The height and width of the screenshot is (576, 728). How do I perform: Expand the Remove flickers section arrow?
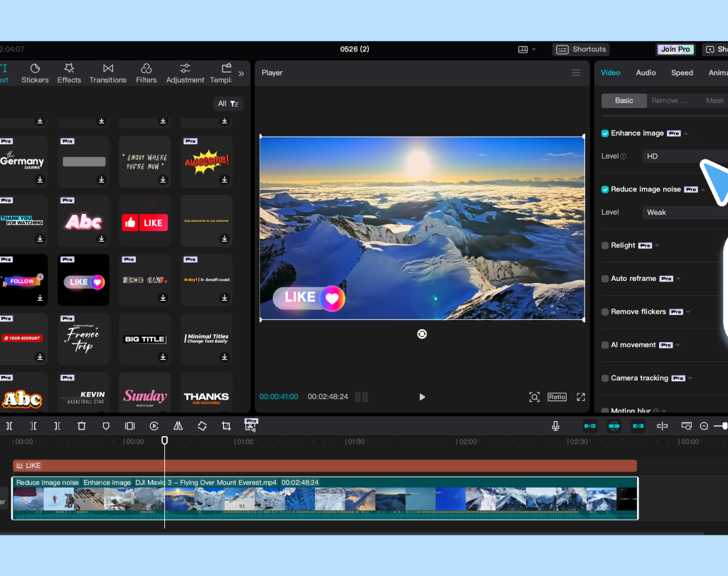[x=688, y=311]
